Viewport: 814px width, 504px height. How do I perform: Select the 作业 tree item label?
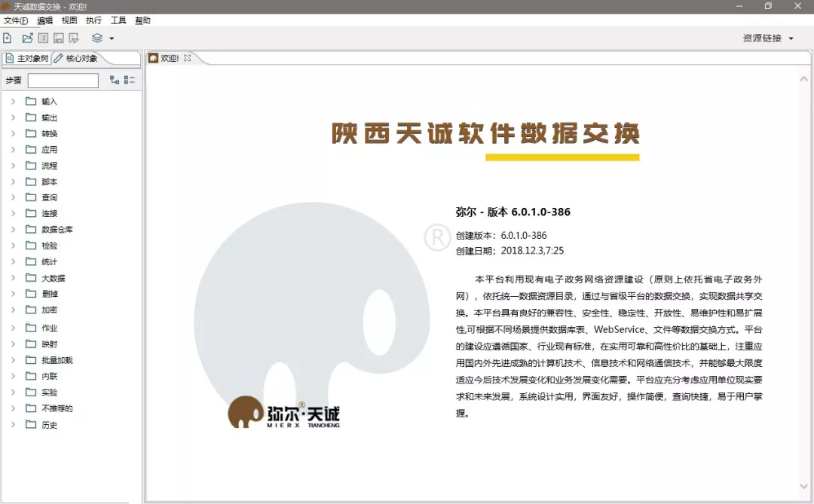[x=49, y=328]
